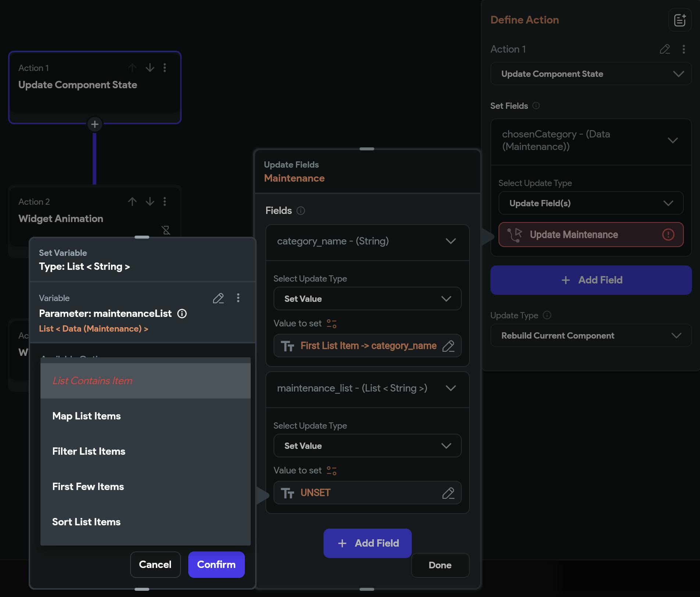This screenshot has width=700, height=597.
Task: Click the plus icon below Action 1 card
Action: tap(94, 124)
